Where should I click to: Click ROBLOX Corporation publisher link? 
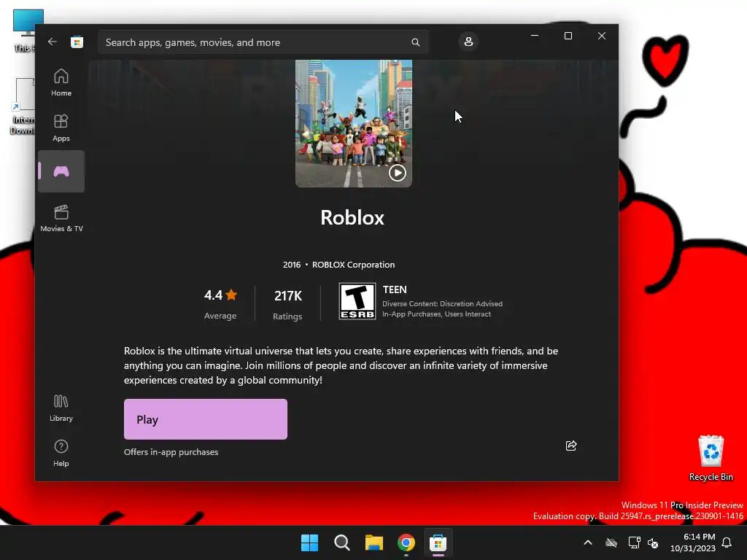coord(353,265)
